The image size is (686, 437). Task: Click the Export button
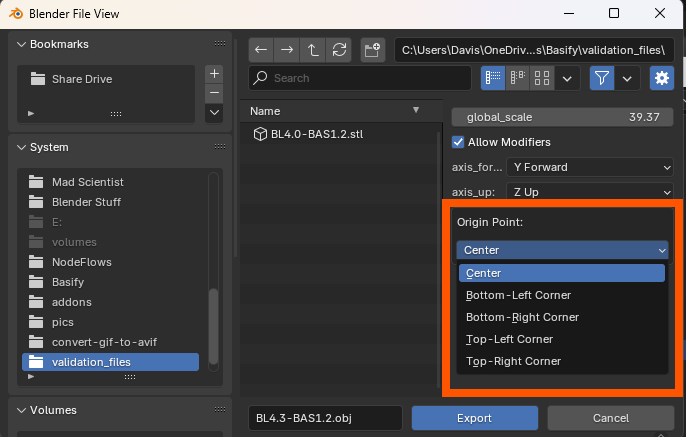[x=474, y=418]
